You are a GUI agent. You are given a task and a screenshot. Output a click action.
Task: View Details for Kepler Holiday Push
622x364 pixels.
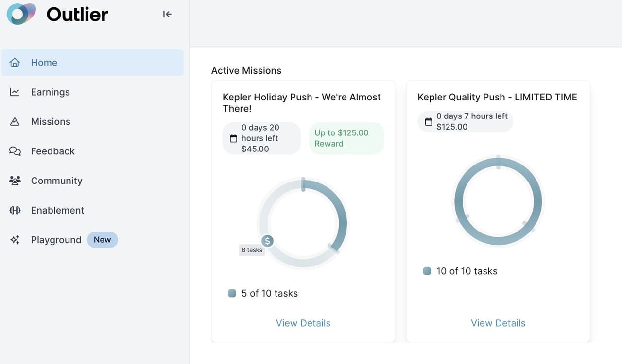tap(303, 323)
